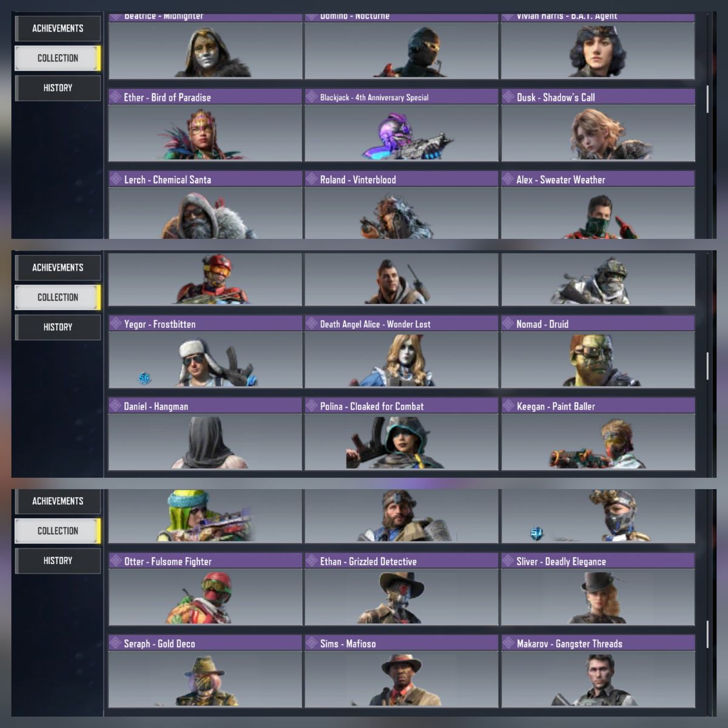Viewport: 728px width, 728px height.
Task: Click the diamond icon next to Dusk - Shadow's Call
Action: click(508, 96)
